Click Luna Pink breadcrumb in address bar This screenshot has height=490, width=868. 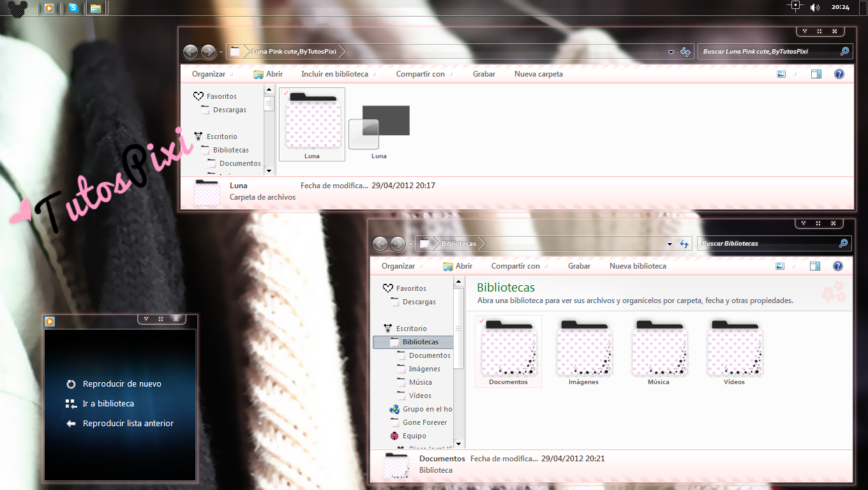click(x=294, y=52)
